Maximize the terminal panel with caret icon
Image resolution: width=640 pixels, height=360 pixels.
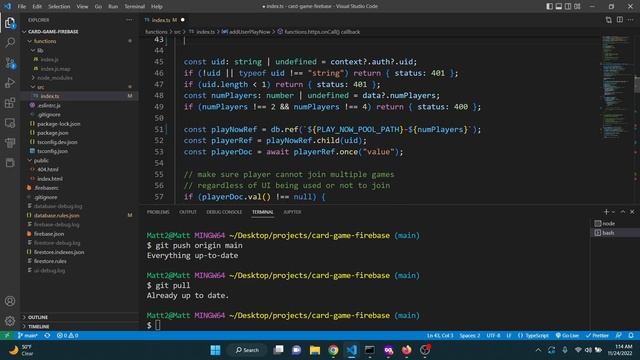click(x=622, y=212)
